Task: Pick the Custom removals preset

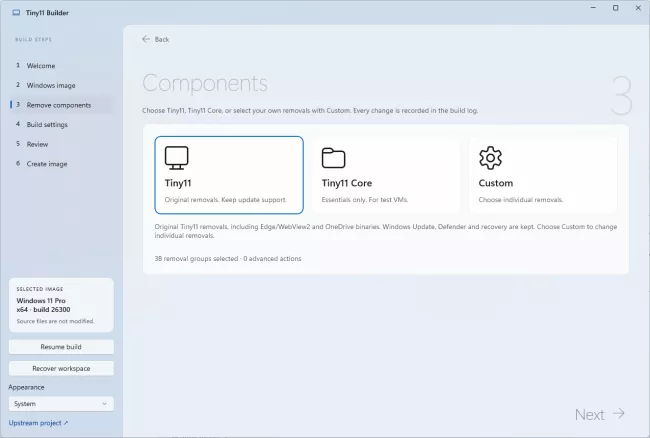Action: click(x=543, y=175)
